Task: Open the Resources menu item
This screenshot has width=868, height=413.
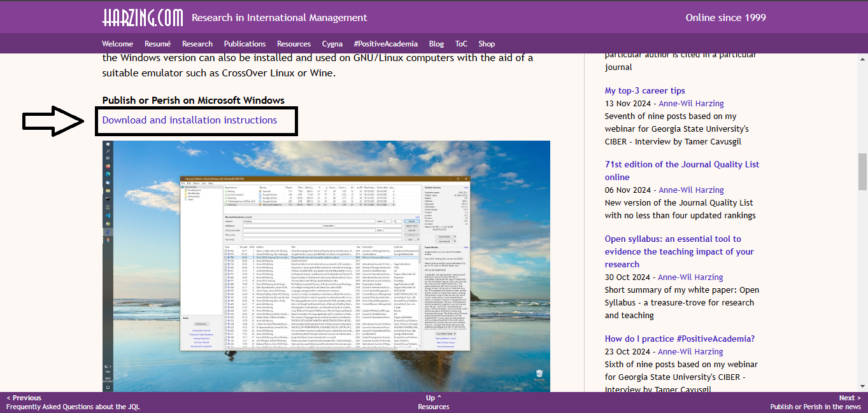Action: (294, 44)
